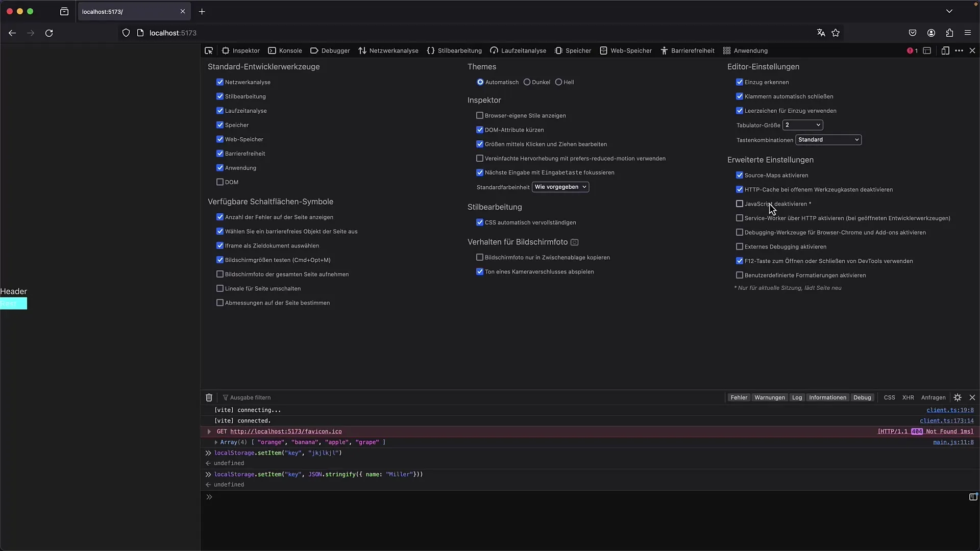The width and height of the screenshot is (980, 551).
Task: Open the Barrierefreiheit tab
Action: coord(687,51)
